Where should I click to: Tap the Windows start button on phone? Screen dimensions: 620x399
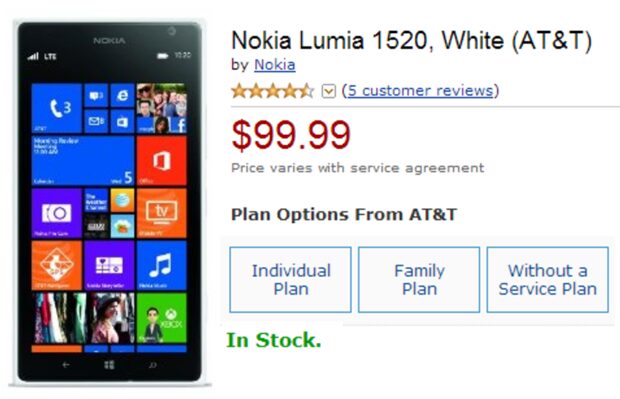[x=109, y=365]
